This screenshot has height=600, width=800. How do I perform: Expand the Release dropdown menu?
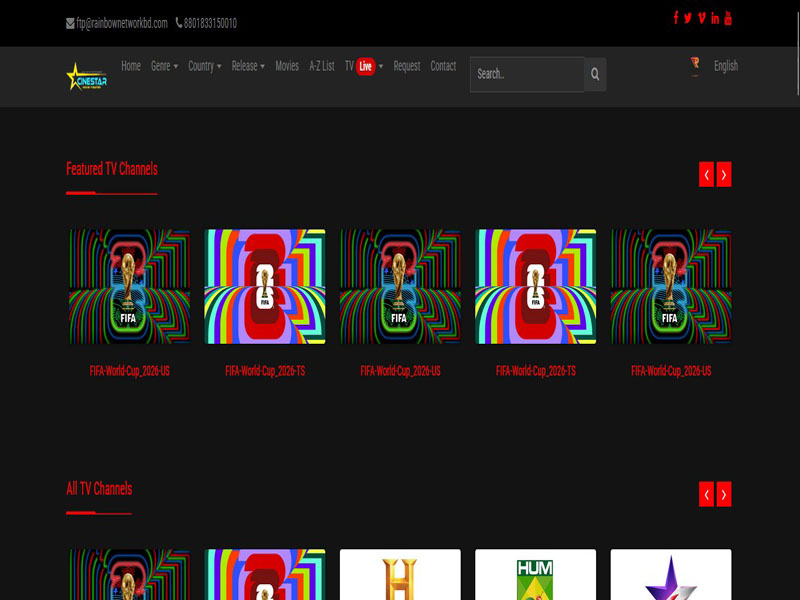248,66
